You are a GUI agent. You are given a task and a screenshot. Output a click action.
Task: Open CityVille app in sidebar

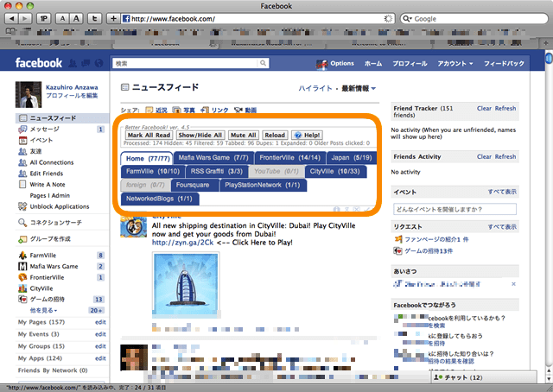[x=41, y=288]
